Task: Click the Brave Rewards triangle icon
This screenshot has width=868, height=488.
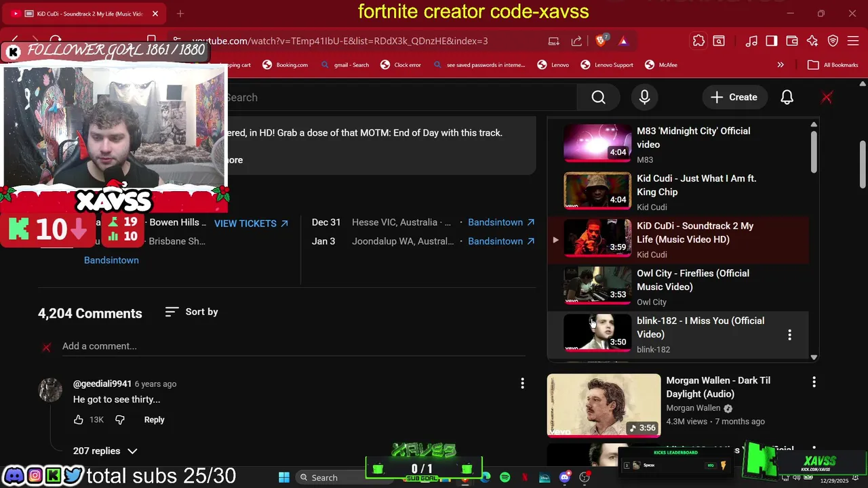Action: 623,41
